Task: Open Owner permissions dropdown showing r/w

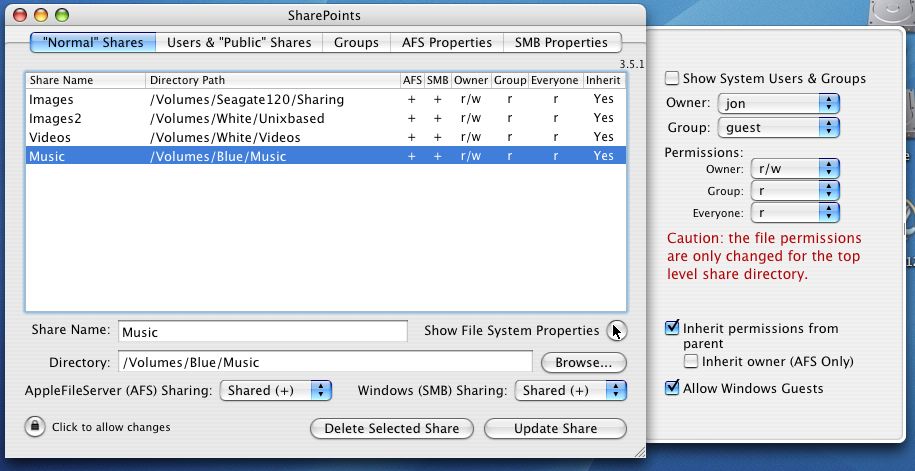Action: (x=795, y=169)
